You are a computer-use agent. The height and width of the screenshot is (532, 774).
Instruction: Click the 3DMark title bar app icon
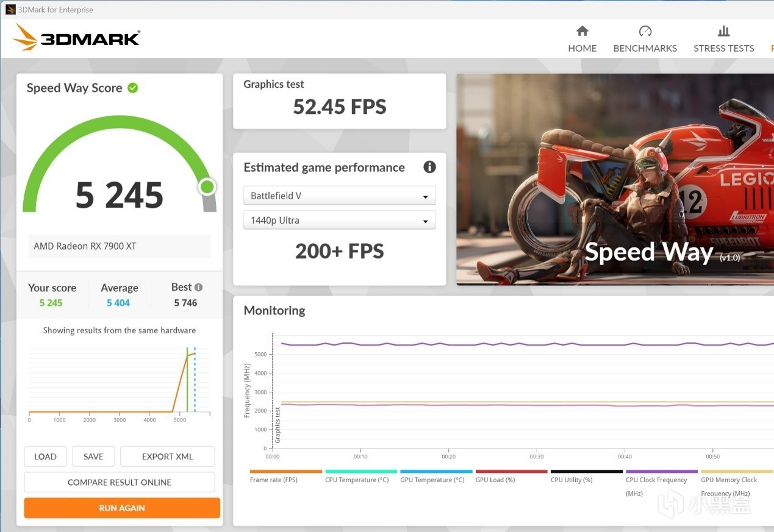10,10
